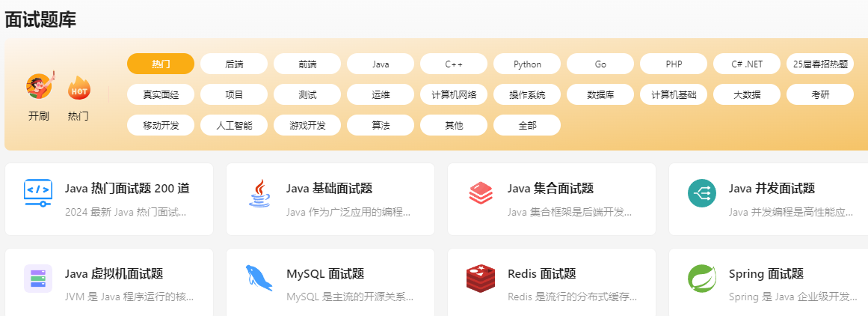Click the code monitor icon for Java 热门面试题
This screenshot has height=316, width=868.
point(39,192)
